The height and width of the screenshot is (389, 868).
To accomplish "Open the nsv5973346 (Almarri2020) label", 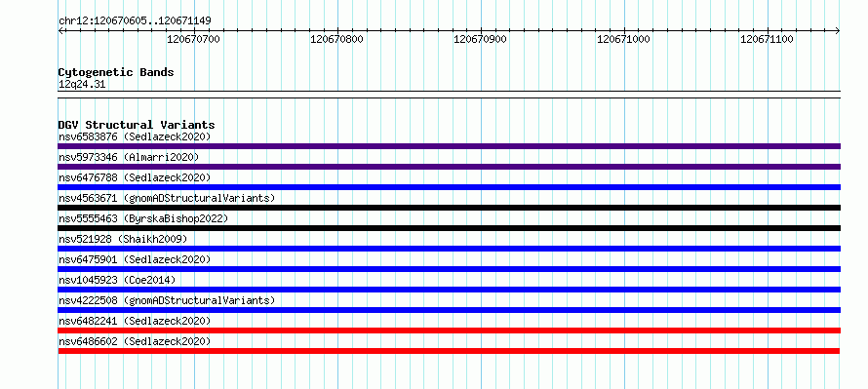I will pyautogui.click(x=129, y=157).
